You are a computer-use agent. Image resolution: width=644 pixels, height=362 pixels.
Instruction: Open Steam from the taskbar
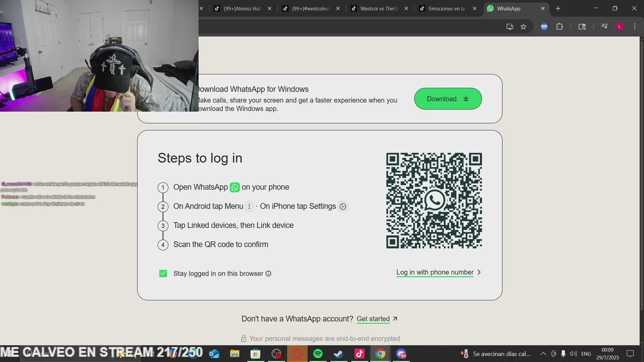click(339, 354)
